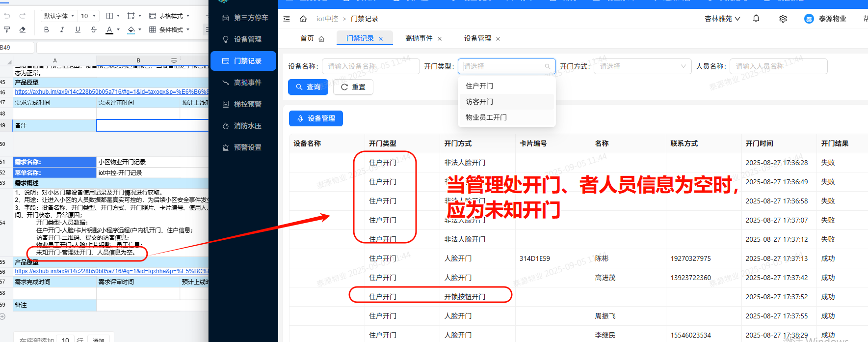Collapse sidebar with the hamburger icon

point(287,19)
